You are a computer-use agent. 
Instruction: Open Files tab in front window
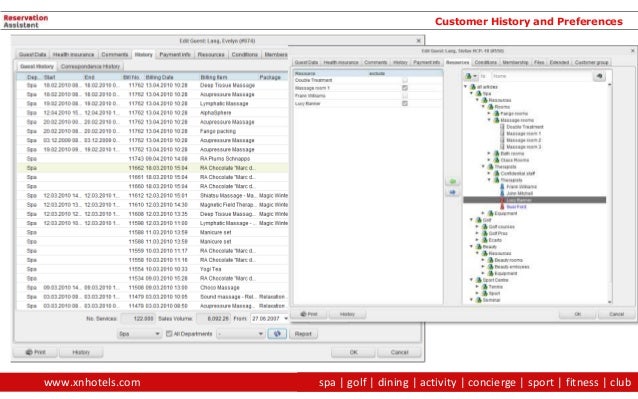pos(539,62)
